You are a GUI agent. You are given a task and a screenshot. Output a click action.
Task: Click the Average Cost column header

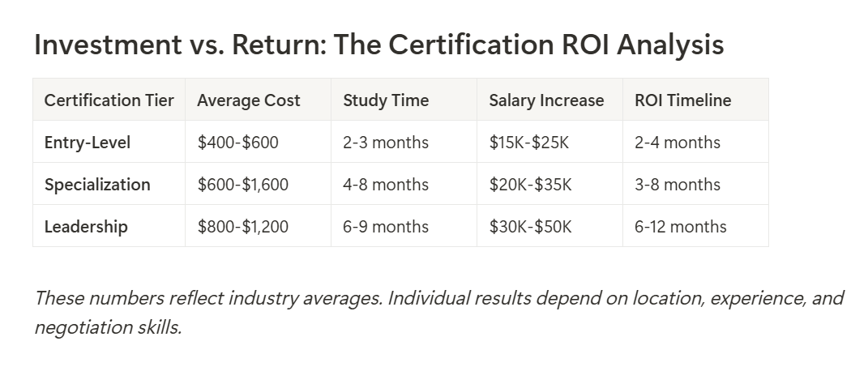coord(249,100)
